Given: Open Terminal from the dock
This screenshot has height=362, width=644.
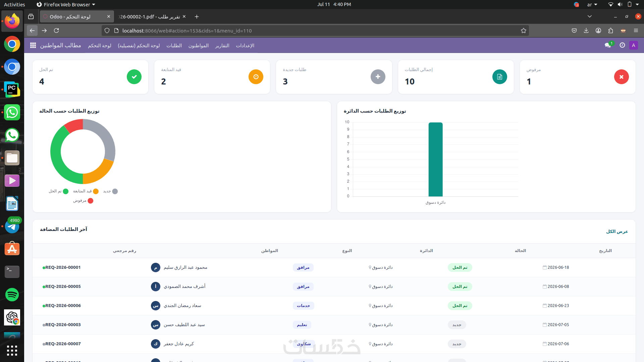Looking at the screenshot, I should click(12, 272).
